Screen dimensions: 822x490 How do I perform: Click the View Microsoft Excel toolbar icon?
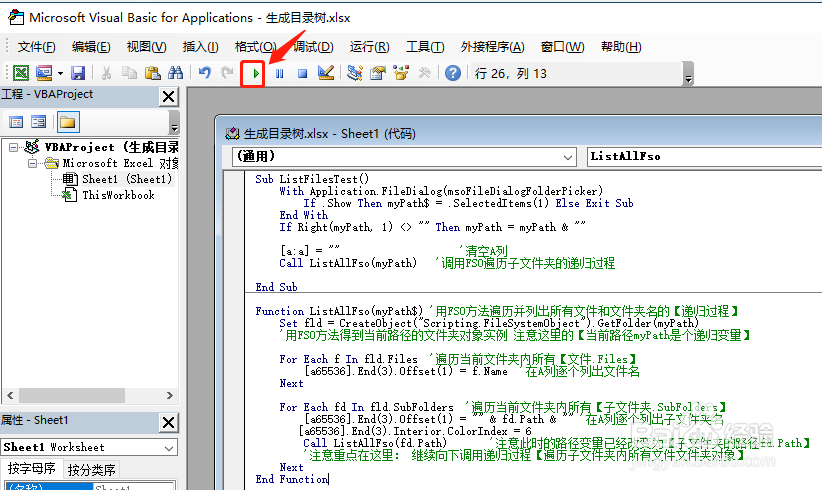point(20,73)
